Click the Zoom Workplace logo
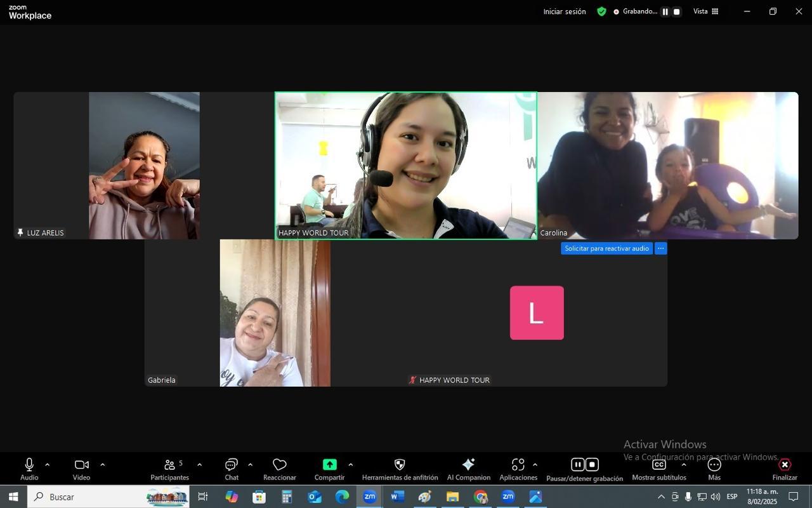The width and height of the screenshot is (812, 508). 30,12
